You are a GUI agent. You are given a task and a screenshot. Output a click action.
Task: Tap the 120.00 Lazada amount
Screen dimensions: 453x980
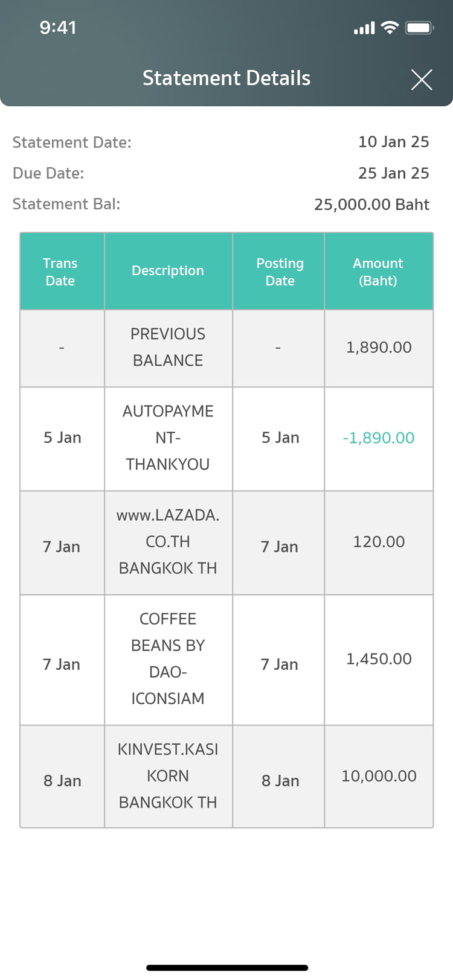click(x=379, y=542)
